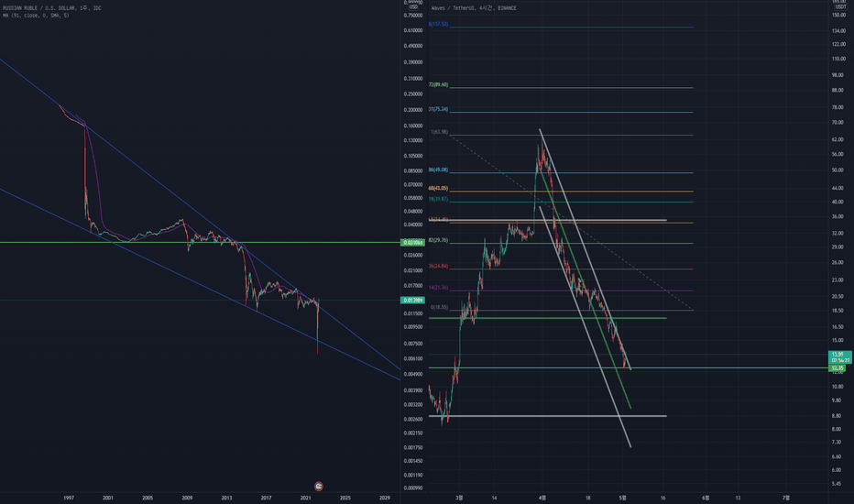This screenshot has width=854, height=504.
Task: Click the 14 date label on Waves time axis
Action: (x=494, y=498)
